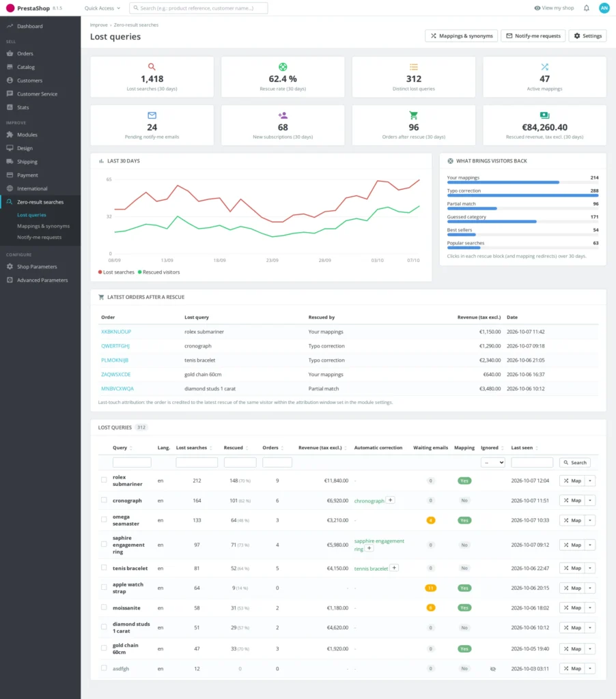
Task: Click the plus icon after sapphire engagement ring
Action: [369, 548]
